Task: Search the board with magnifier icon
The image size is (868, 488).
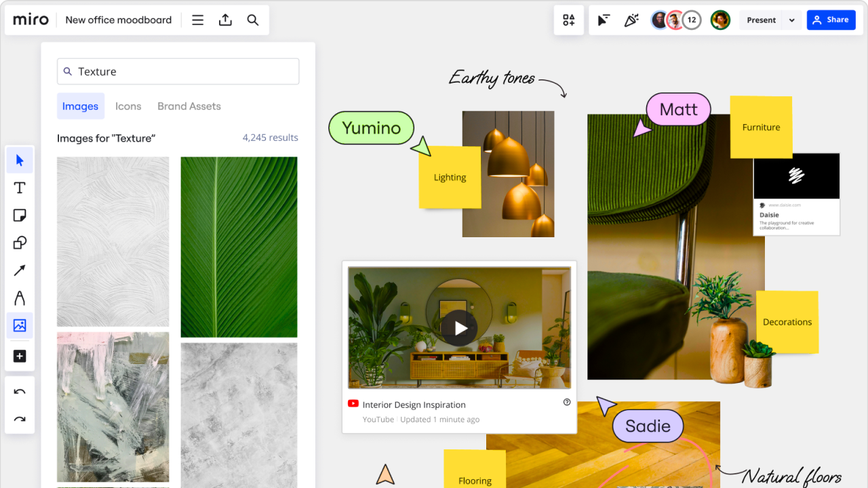Action: click(253, 20)
